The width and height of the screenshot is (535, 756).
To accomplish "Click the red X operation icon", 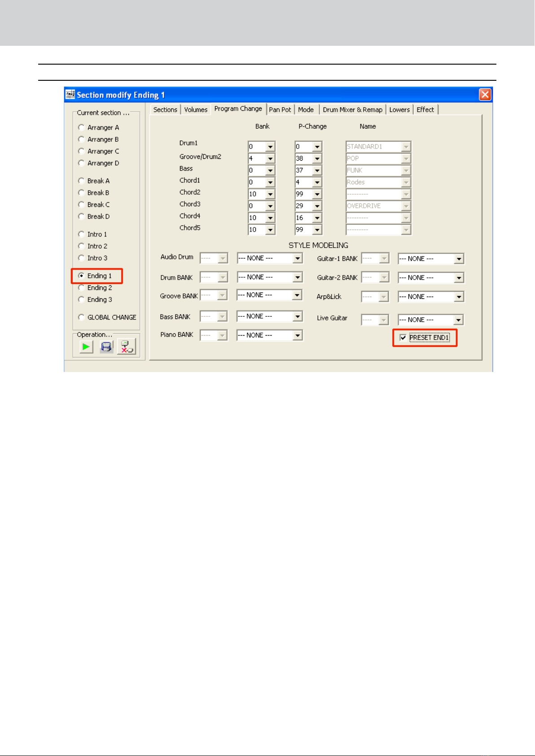I will (x=127, y=346).
